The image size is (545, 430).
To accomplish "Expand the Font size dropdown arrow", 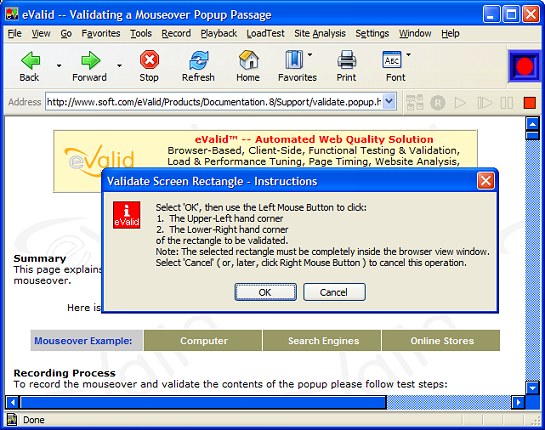I will (408, 55).
